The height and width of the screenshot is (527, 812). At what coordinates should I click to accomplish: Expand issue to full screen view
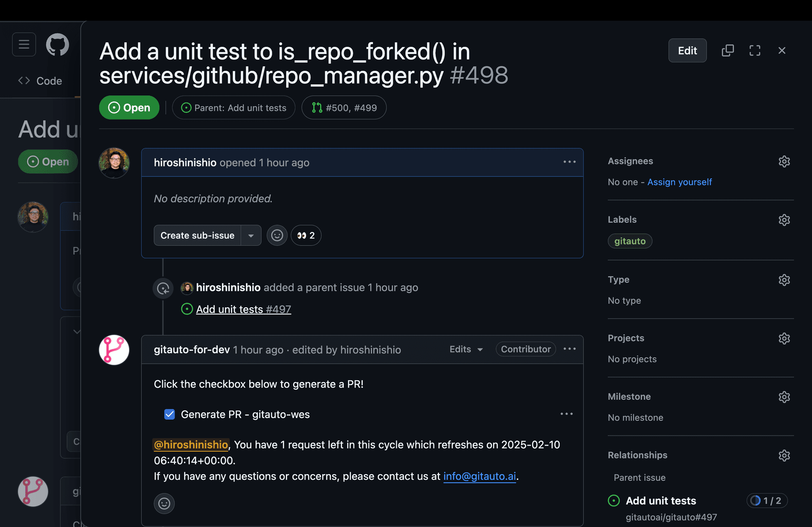tap(755, 51)
